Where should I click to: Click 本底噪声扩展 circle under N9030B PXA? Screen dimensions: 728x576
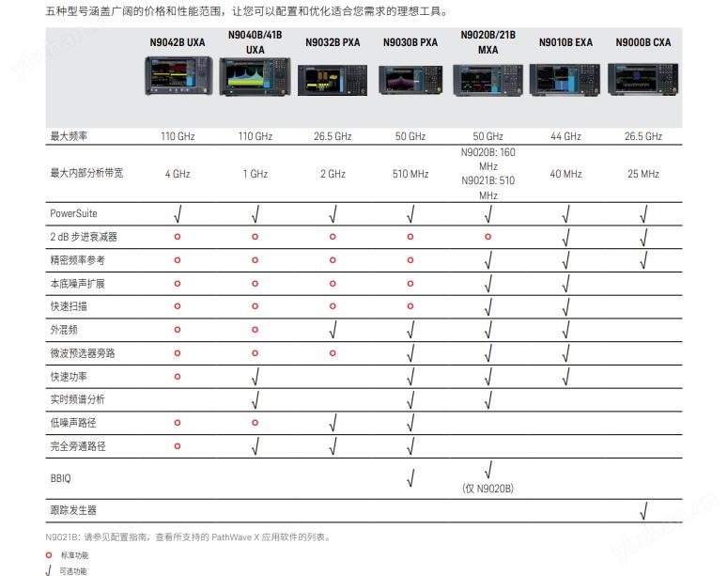410,284
